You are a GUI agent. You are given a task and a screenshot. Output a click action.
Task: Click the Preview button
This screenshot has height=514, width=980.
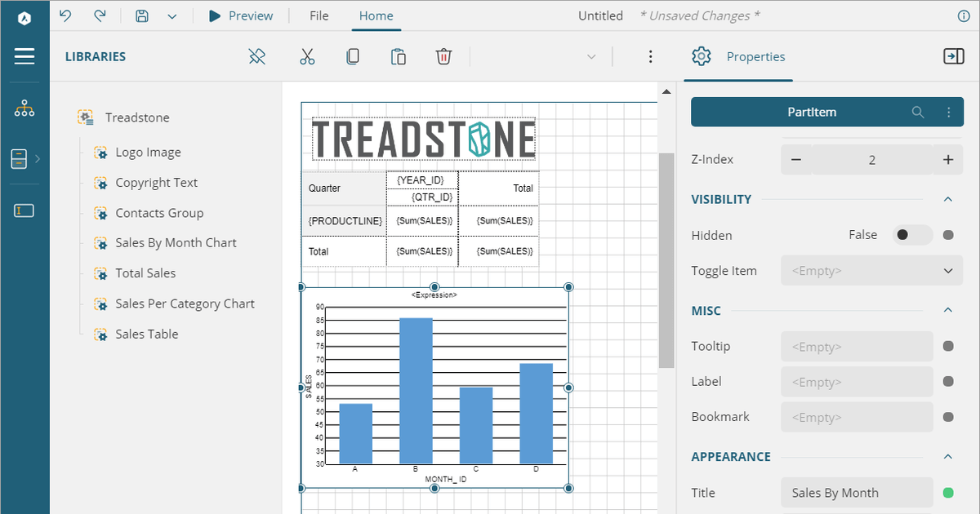tap(241, 16)
